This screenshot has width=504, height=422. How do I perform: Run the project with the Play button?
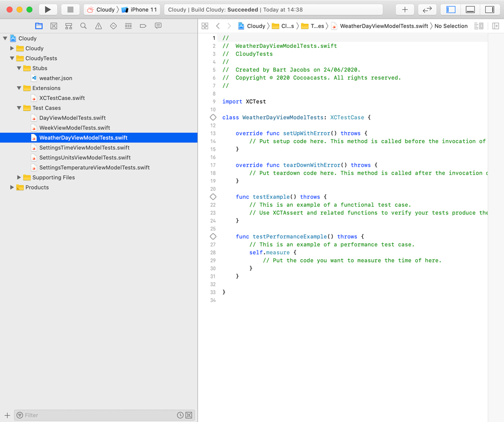(47, 9)
